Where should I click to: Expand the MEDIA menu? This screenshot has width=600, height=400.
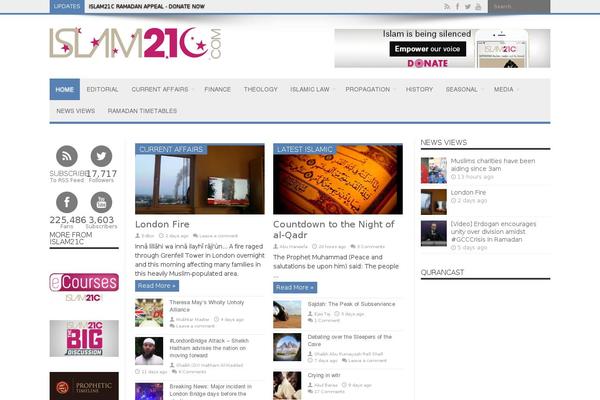pyautogui.click(x=504, y=89)
